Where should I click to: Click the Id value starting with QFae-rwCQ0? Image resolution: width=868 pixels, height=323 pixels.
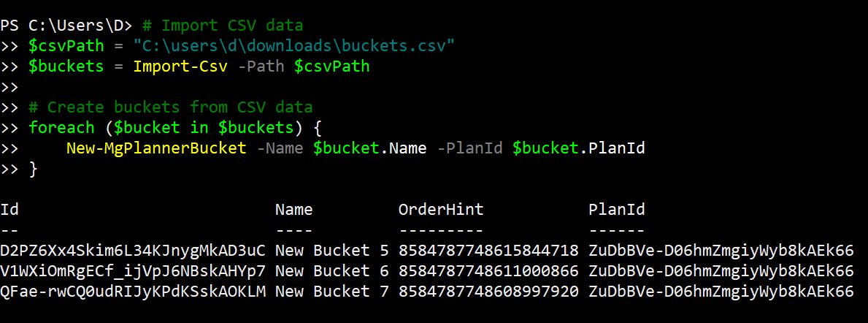[133, 292]
